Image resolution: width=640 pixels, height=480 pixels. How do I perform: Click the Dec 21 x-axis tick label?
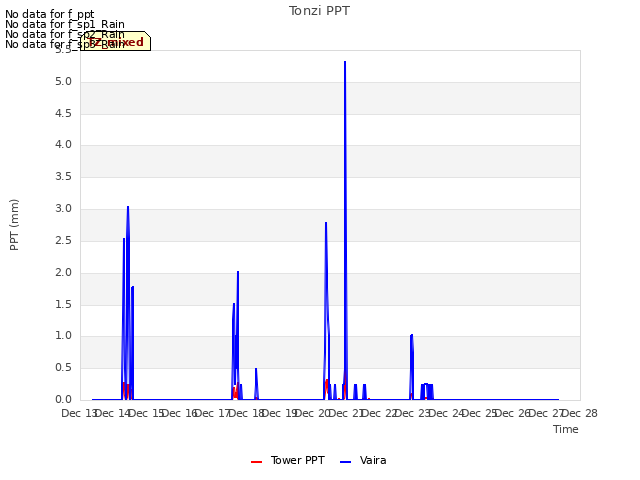tap(346, 414)
